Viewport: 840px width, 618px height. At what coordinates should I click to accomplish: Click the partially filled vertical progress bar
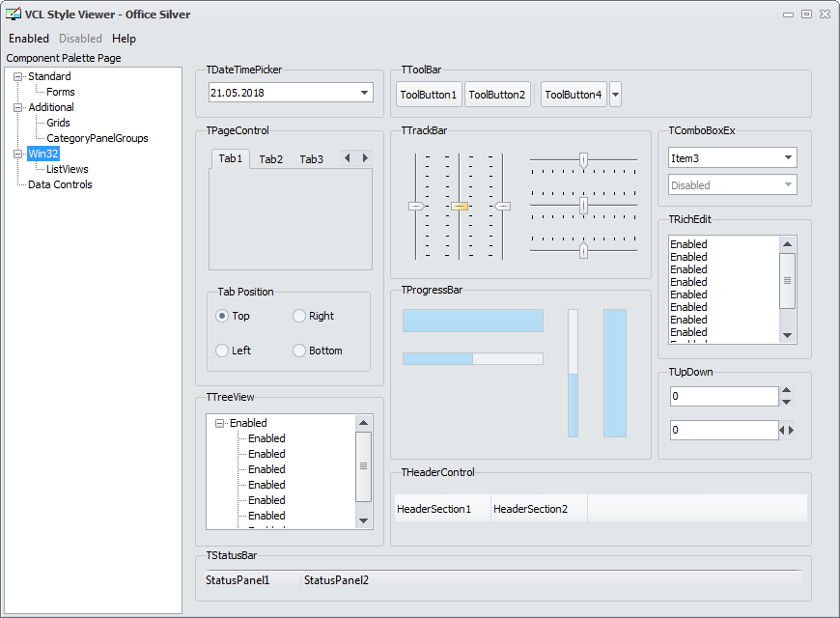[x=574, y=373]
